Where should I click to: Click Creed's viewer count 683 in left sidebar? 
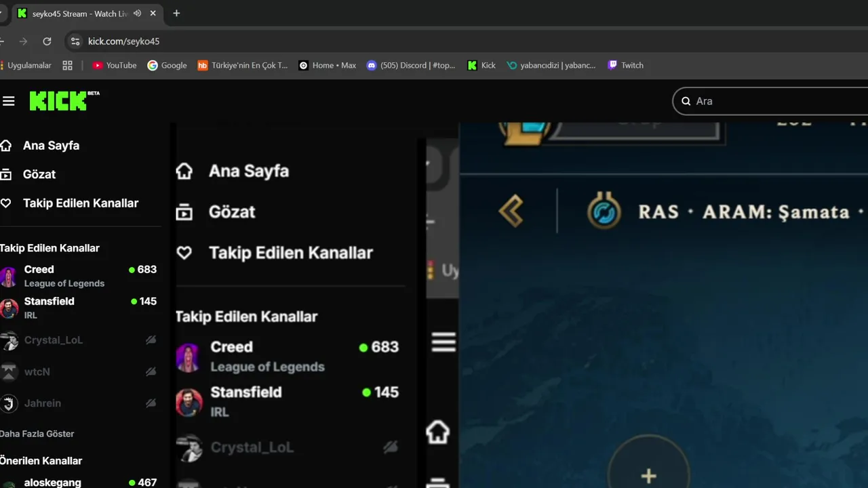[x=142, y=269]
